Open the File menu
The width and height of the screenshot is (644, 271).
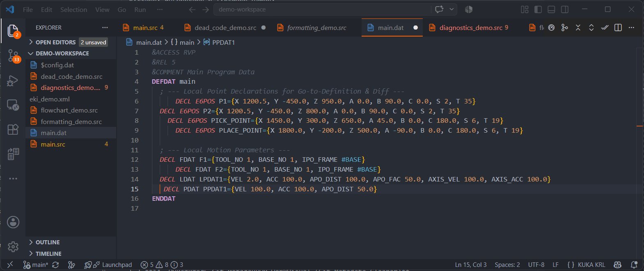pyautogui.click(x=28, y=9)
